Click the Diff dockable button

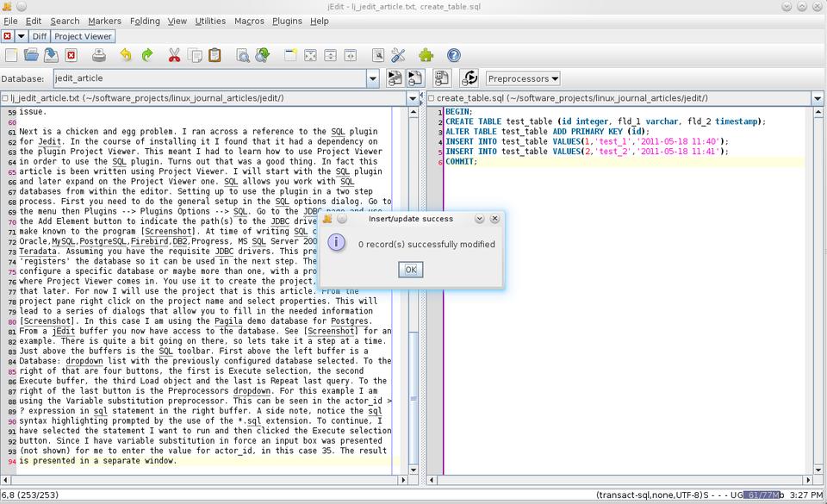(x=40, y=36)
